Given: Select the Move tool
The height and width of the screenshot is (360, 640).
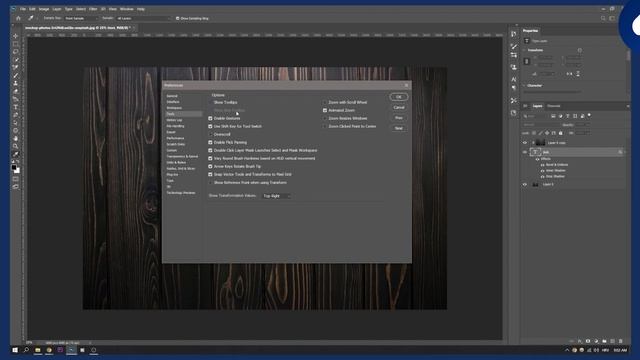Looking at the screenshot, I should [x=16, y=36].
